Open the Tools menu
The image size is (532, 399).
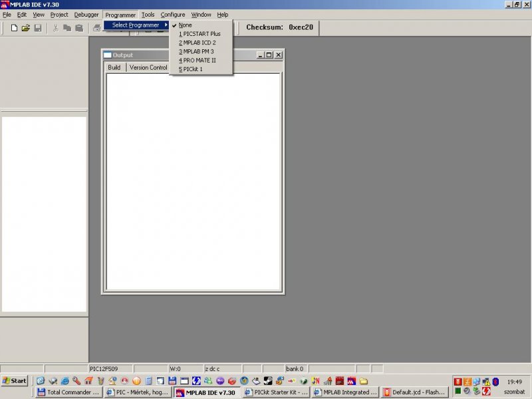(148, 15)
